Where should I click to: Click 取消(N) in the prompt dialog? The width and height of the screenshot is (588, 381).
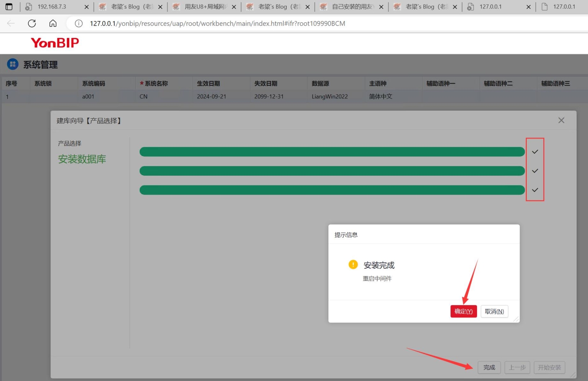(x=494, y=311)
